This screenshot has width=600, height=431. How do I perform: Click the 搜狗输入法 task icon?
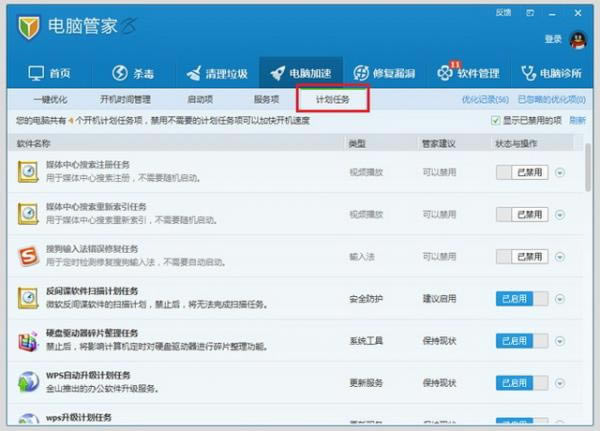29,256
